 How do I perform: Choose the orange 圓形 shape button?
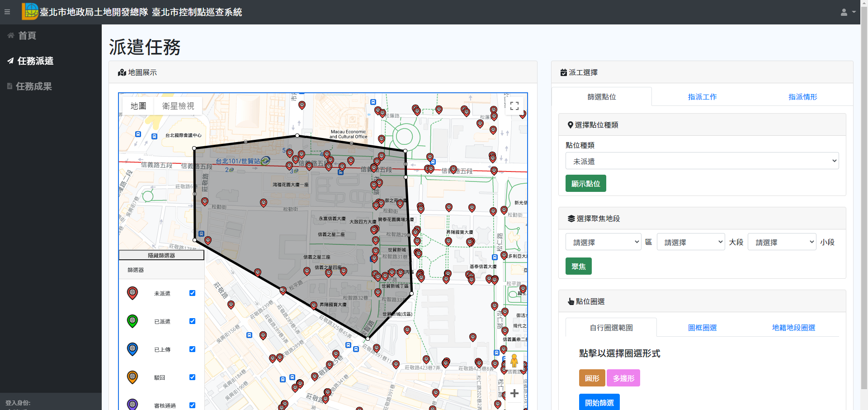[x=592, y=378]
